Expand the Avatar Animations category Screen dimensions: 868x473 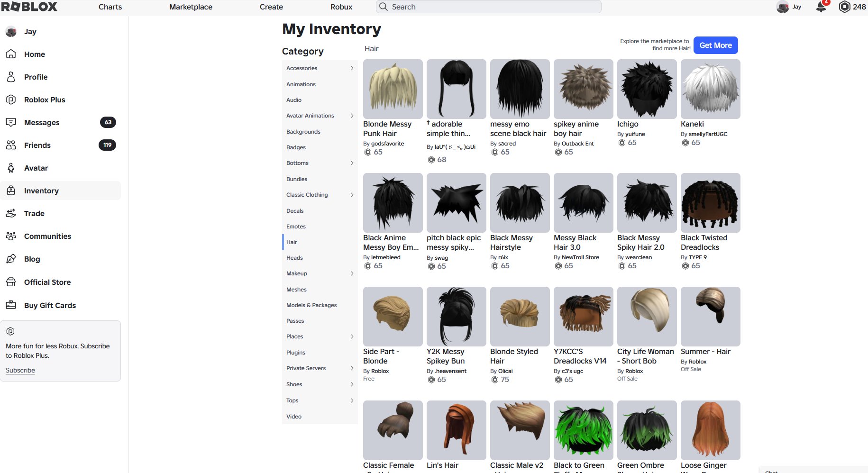(x=352, y=116)
